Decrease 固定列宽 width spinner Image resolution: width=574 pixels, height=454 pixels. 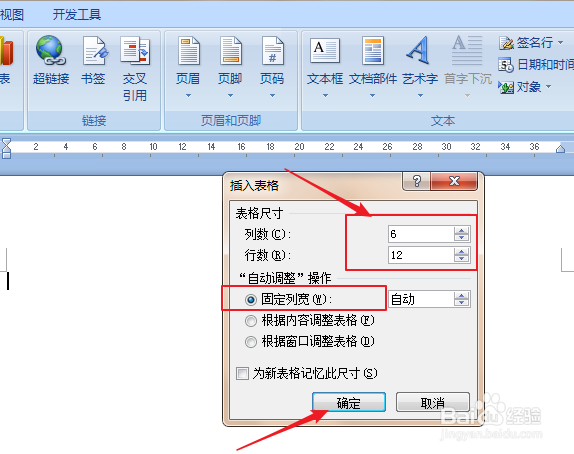461,302
